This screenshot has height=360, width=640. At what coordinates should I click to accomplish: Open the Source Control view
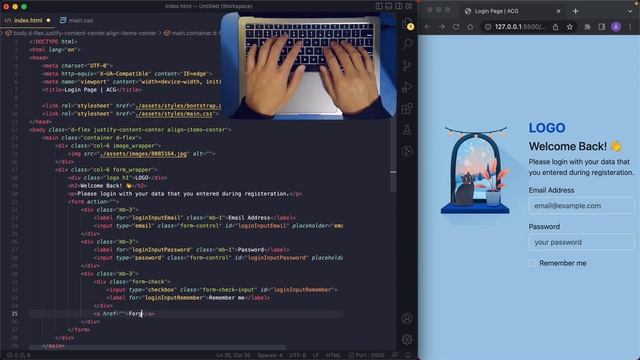click(x=407, y=66)
